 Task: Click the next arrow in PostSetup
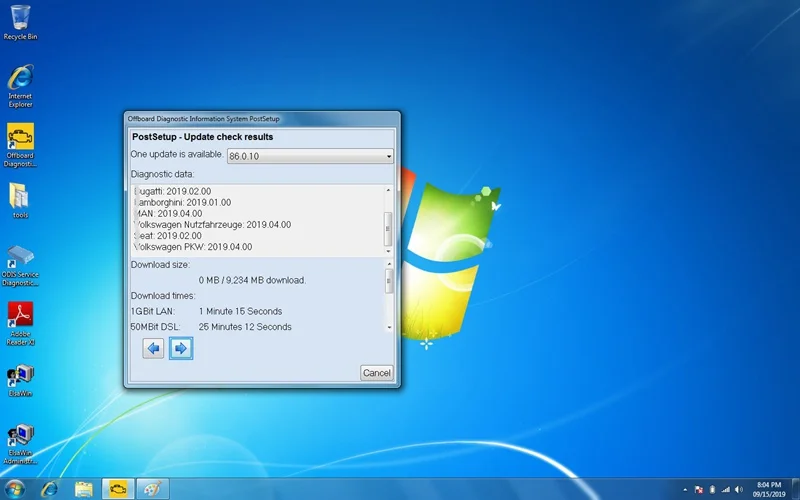[x=181, y=348]
